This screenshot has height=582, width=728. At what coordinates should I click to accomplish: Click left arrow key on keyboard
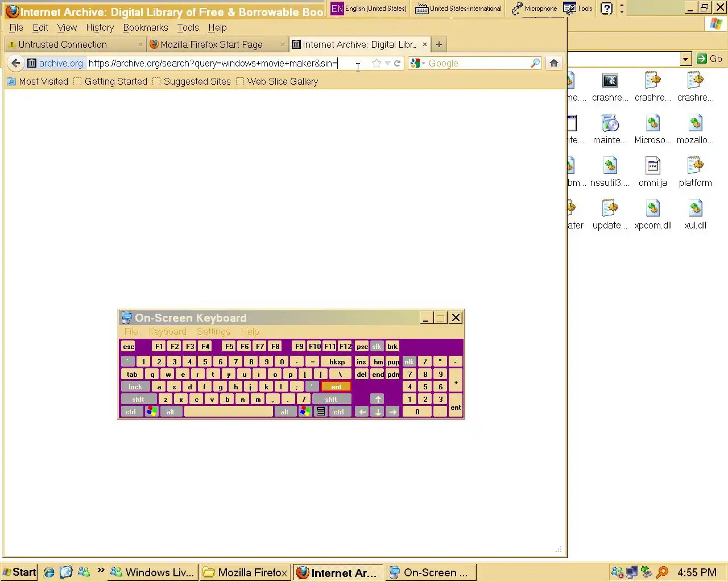362,411
